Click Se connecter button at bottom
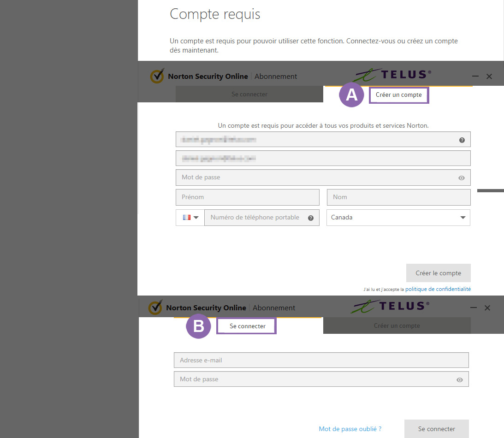Image resolution: width=504 pixels, height=438 pixels. [437, 429]
